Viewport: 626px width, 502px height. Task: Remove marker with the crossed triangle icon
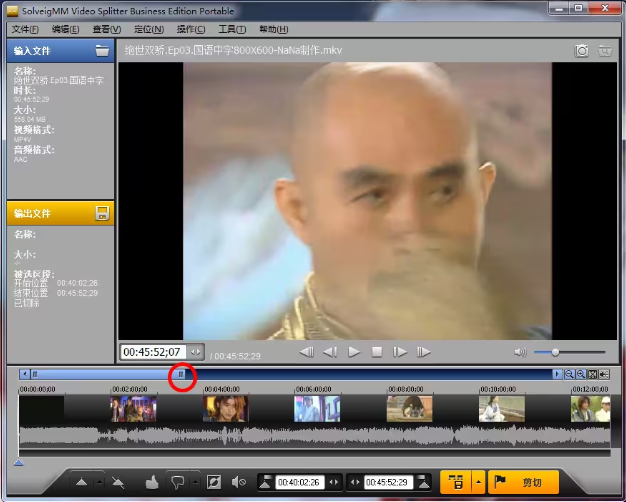pyautogui.click(x=118, y=482)
